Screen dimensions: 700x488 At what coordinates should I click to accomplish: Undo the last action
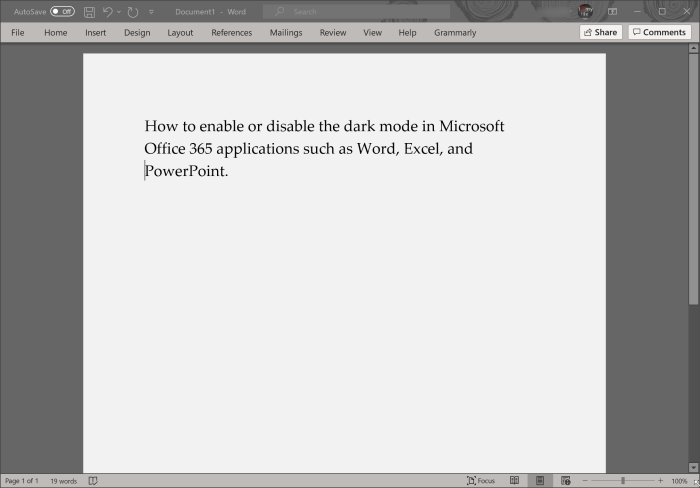[x=108, y=12]
